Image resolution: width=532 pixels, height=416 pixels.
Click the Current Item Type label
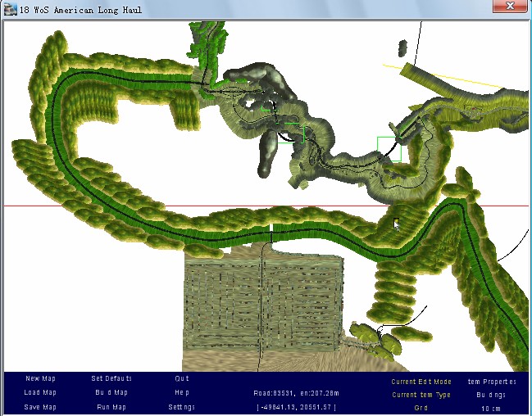click(x=421, y=395)
